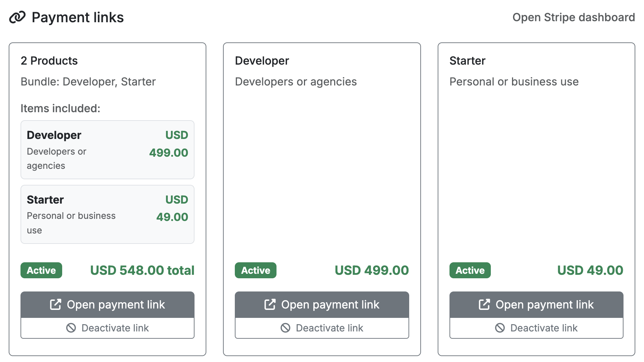Click the Active badge on the Developer card
644x362 pixels.
[x=255, y=270]
